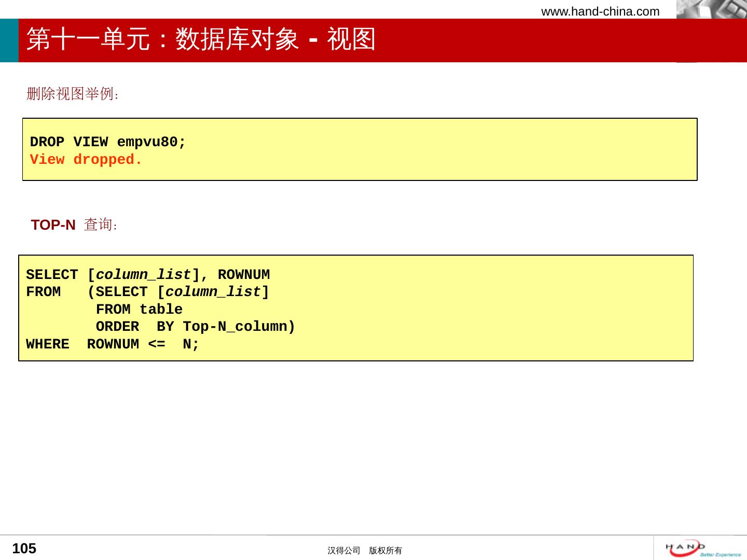The width and height of the screenshot is (747, 560).
Task: Click the line WHERE ROWNUM <= N;
Action: coord(113,344)
